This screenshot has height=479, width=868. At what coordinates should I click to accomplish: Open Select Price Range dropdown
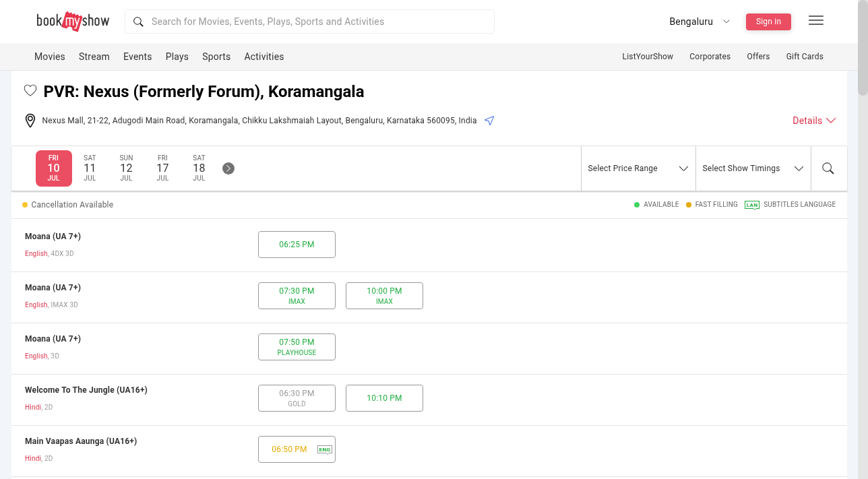click(x=638, y=168)
